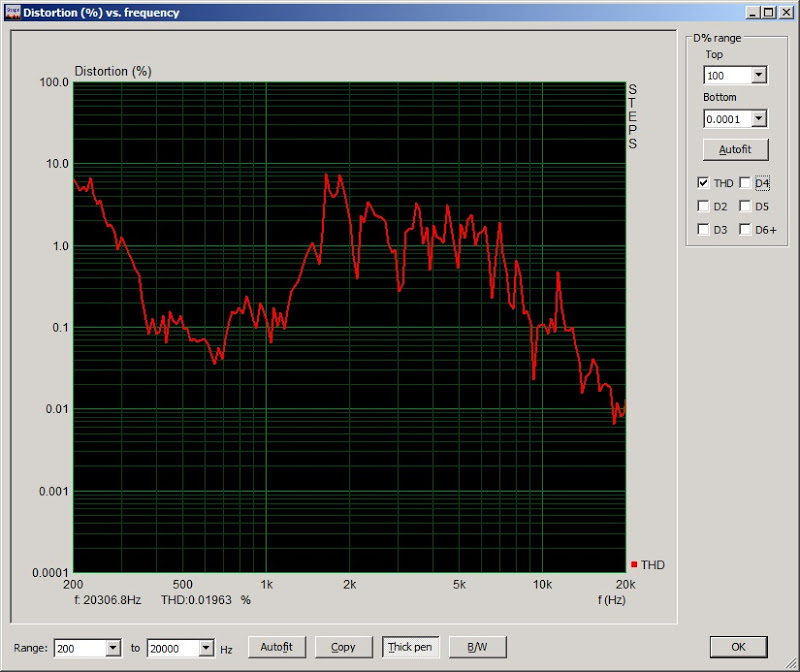Open the range end frequency dropdown
This screenshot has width=800, height=672.
point(206,648)
